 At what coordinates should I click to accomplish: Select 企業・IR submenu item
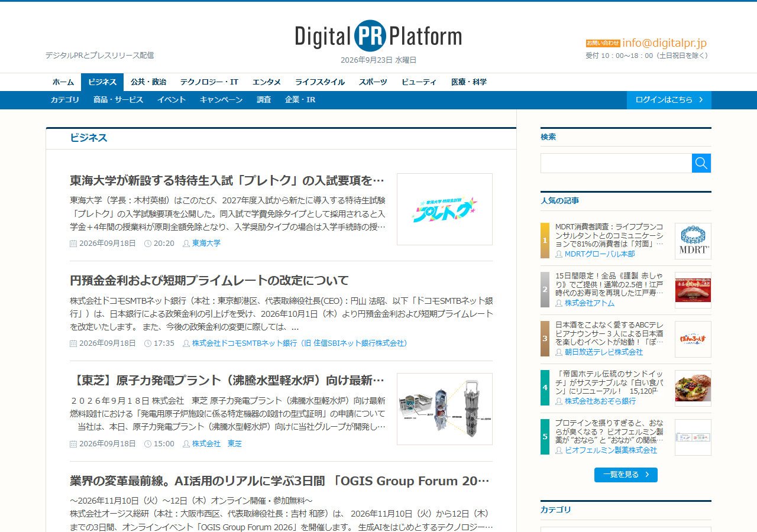pyautogui.click(x=300, y=100)
